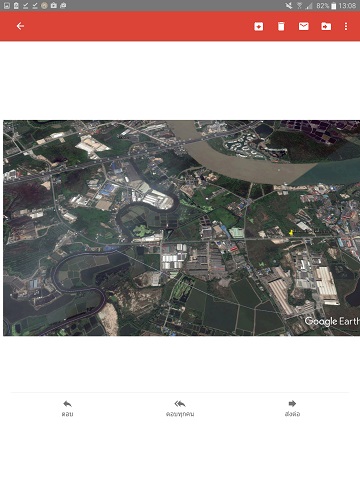The height and width of the screenshot is (480, 360).
Task: Delete the email with trash icon
Action: tap(281, 26)
